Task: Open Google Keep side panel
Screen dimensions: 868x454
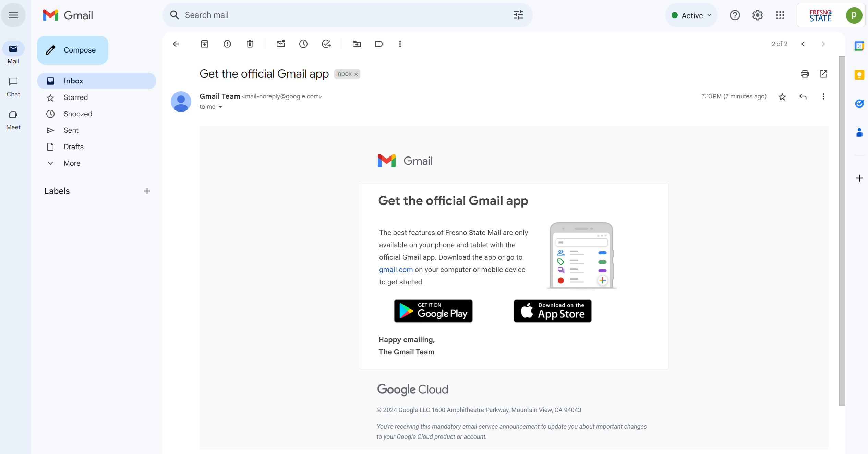Action: (x=859, y=75)
